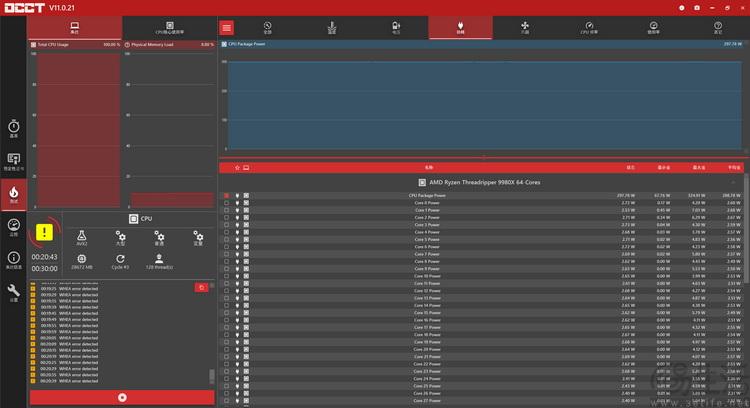
Task: Click the plug icon on CPU Package Power row
Action: click(237, 196)
